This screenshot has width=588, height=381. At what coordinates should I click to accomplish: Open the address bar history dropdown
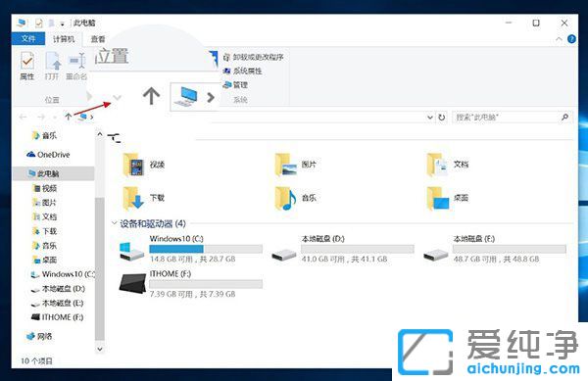430,118
